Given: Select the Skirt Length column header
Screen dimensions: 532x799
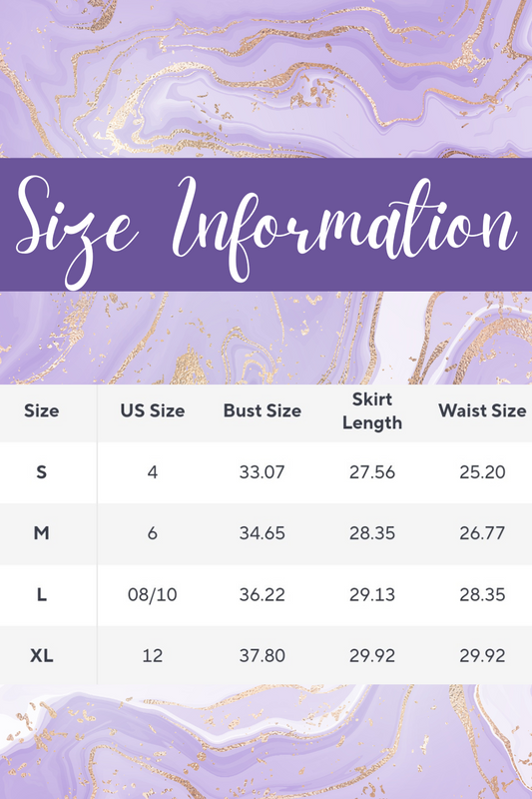Looking at the screenshot, I should point(372,410).
